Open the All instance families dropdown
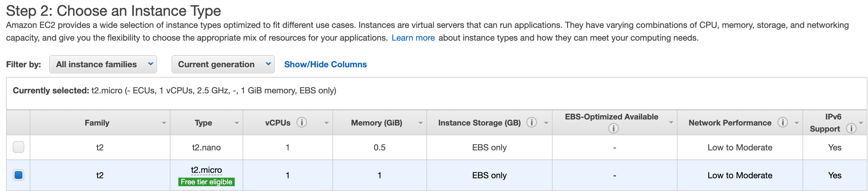Viewport: 868px width, 191px height. pos(103,64)
